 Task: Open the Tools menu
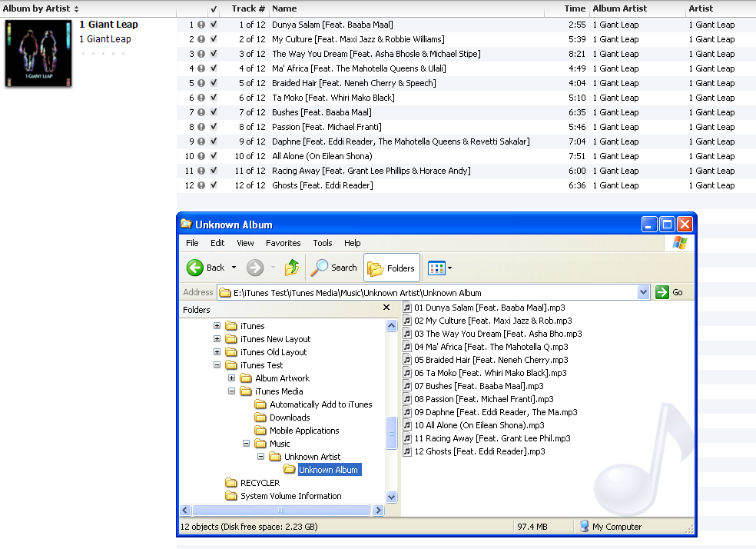pos(323,243)
